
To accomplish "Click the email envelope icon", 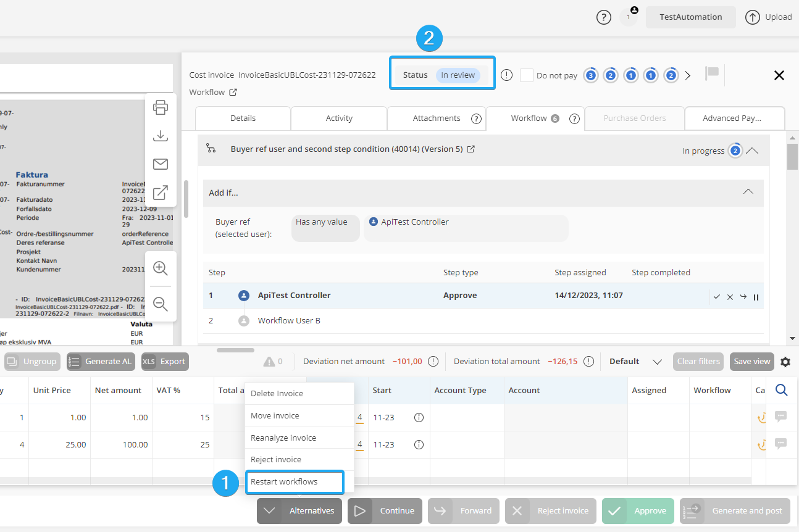I will (161, 164).
